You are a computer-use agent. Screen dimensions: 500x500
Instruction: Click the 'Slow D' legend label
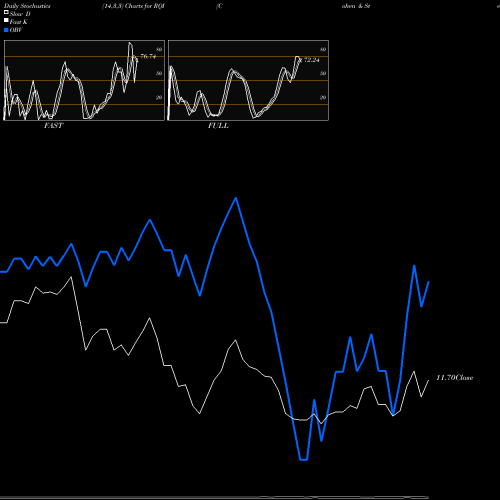[x=20, y=14]
